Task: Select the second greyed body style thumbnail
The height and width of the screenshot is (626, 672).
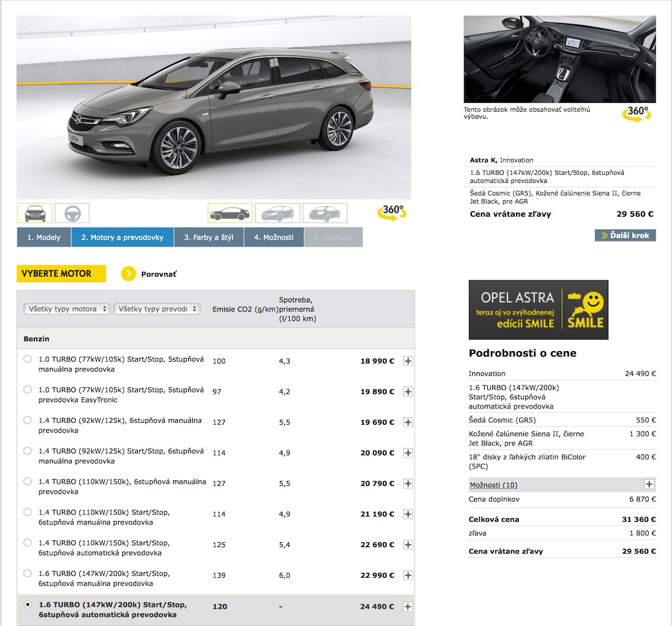Action: [x=325, y=213]
